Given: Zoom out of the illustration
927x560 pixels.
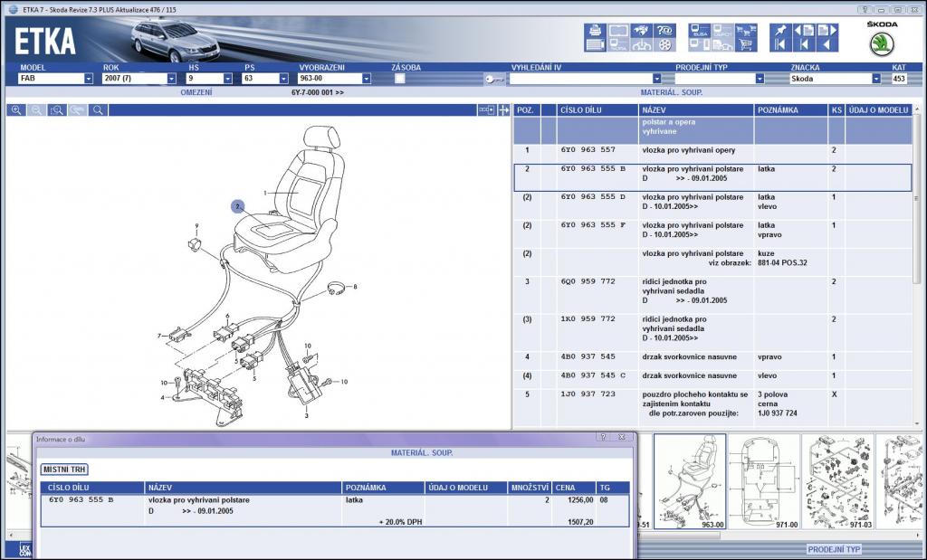Looking at the screenshot, I should [36, 110].
